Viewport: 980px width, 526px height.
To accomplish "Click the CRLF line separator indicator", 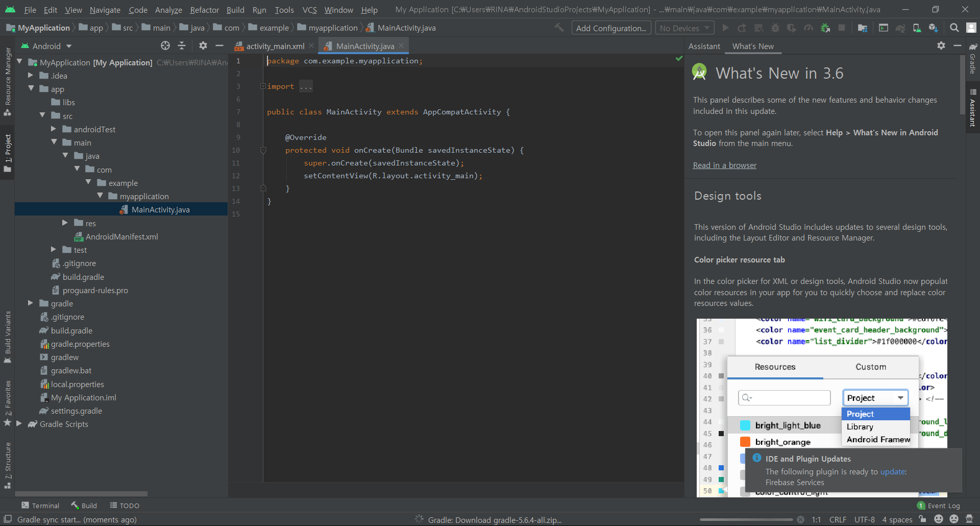I will point(838,519).
